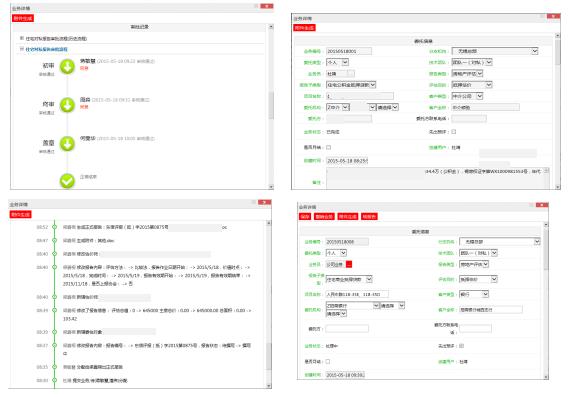Open the 分支机构 dropdown in the upper-right form
569x397 pixels.
pos(495,51)
